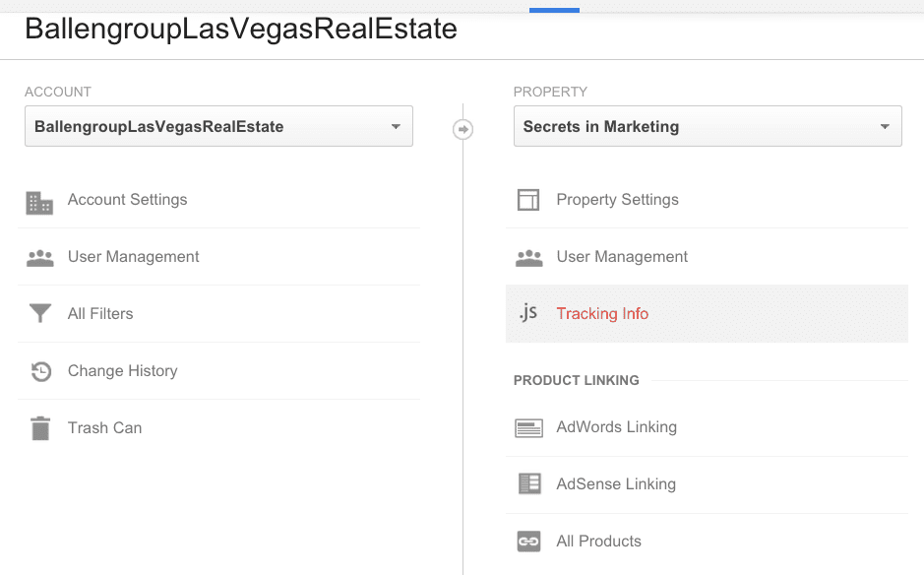
Task: Open All Filters text link
Action: click(x=100, y=314)
